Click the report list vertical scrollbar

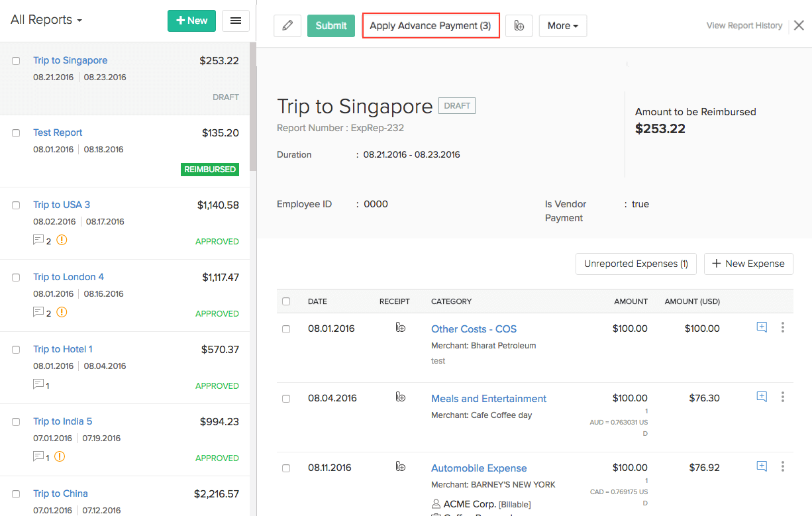[252, 106]
